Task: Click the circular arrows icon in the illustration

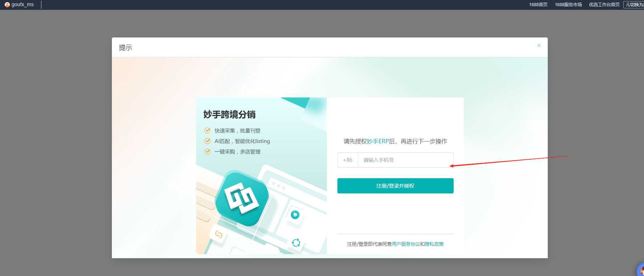Action: (296, 243)
